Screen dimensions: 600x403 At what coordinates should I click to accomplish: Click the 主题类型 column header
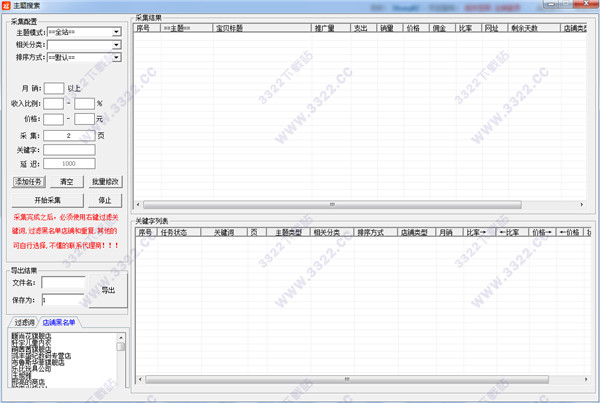289,232
